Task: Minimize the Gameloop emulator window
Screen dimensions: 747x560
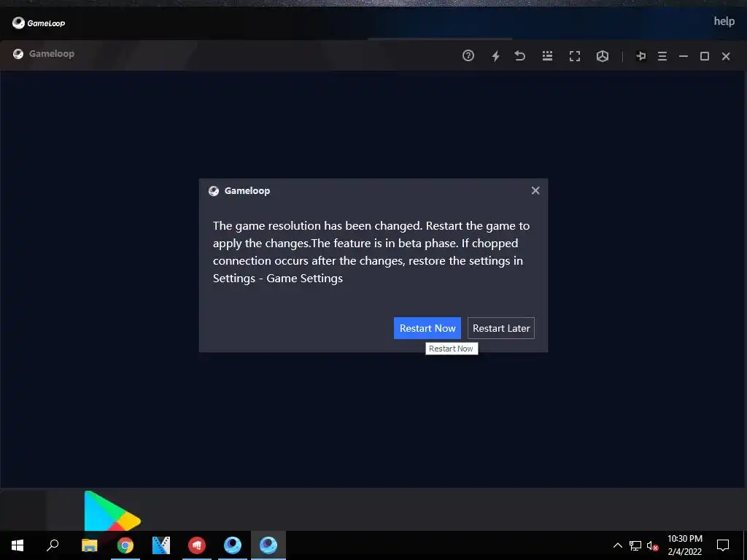Action: pyautogui.click(x=684, y=56)
